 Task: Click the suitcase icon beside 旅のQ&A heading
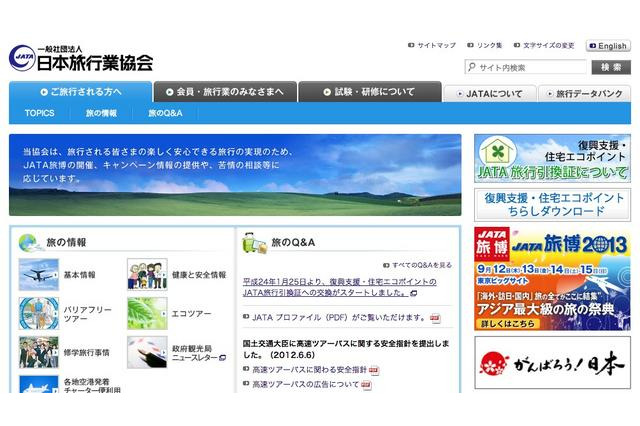254,243
